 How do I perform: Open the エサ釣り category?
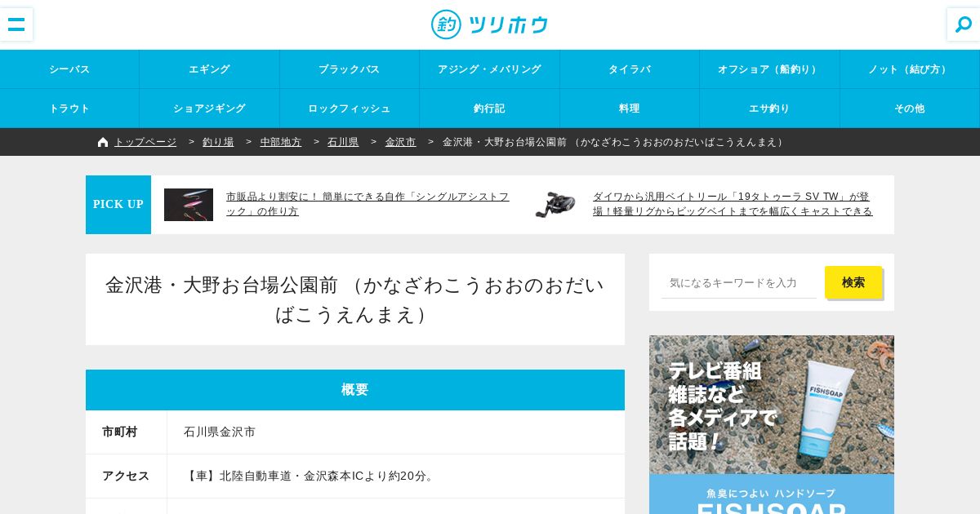[x=770, y=109]
